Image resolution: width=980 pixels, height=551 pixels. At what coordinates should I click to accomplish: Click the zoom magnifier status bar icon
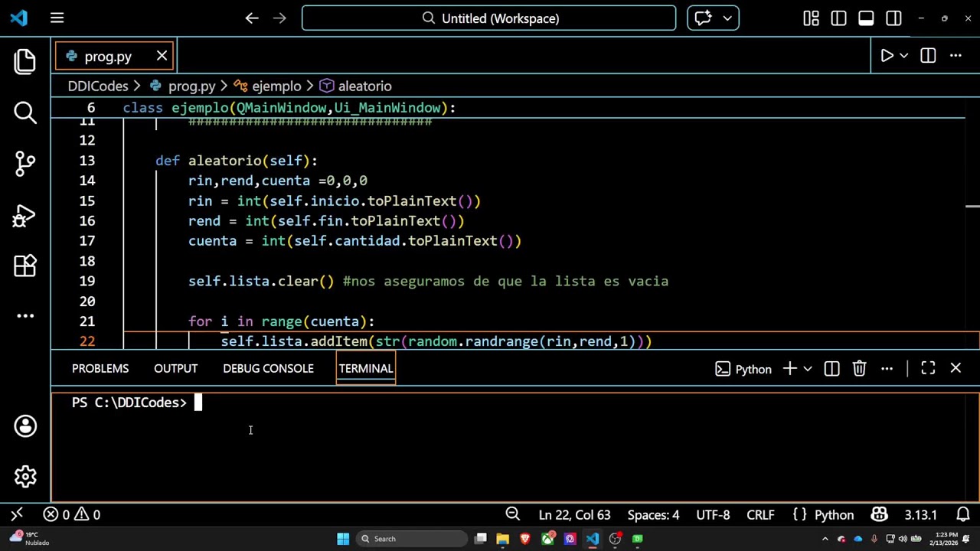coord(513,515)
